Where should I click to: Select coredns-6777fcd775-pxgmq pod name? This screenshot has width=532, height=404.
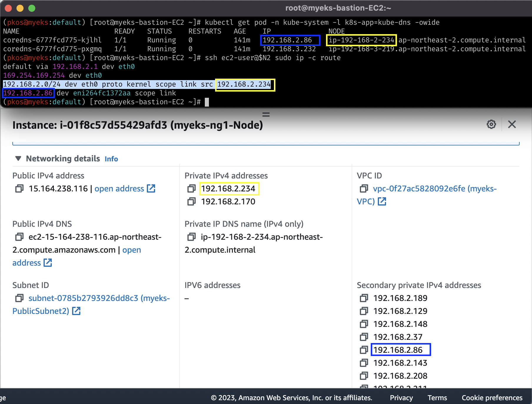[x=52, y=49]
